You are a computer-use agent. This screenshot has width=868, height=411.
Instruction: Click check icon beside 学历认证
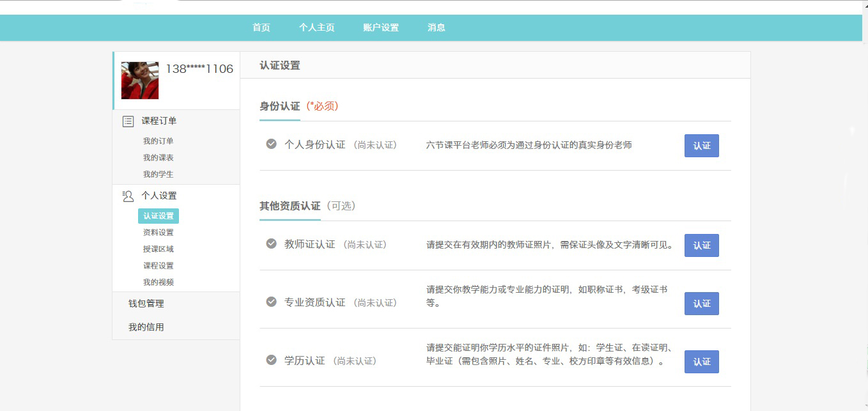pyautogui.click(x=271, y=361)
